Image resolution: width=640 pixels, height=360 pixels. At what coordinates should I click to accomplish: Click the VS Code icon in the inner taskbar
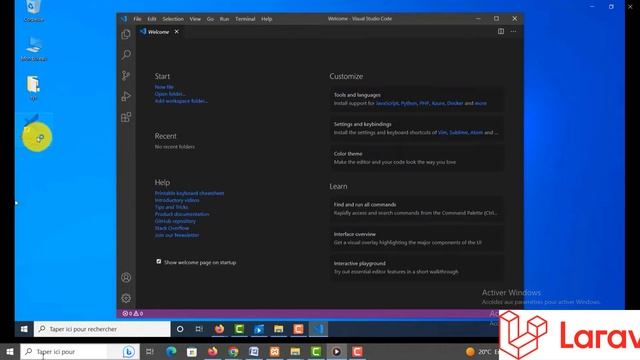pos(318,329)
